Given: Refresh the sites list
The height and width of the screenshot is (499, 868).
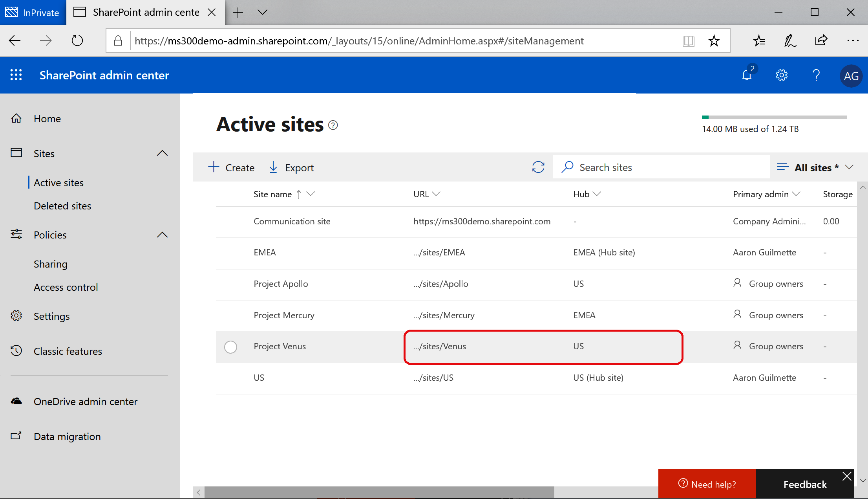Looking at the screenshot, I should 538,167.
